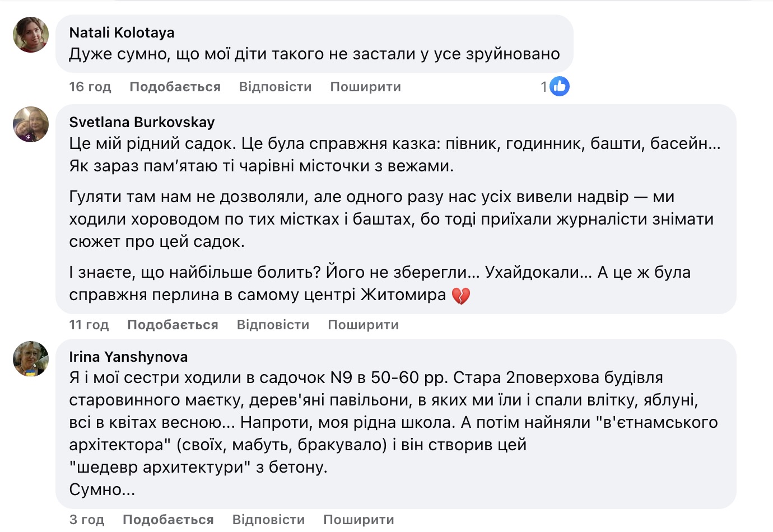Screen dimensions: 773x532
Task: Open Svetlana Burkovskay's profile picture
Action: 31,124
